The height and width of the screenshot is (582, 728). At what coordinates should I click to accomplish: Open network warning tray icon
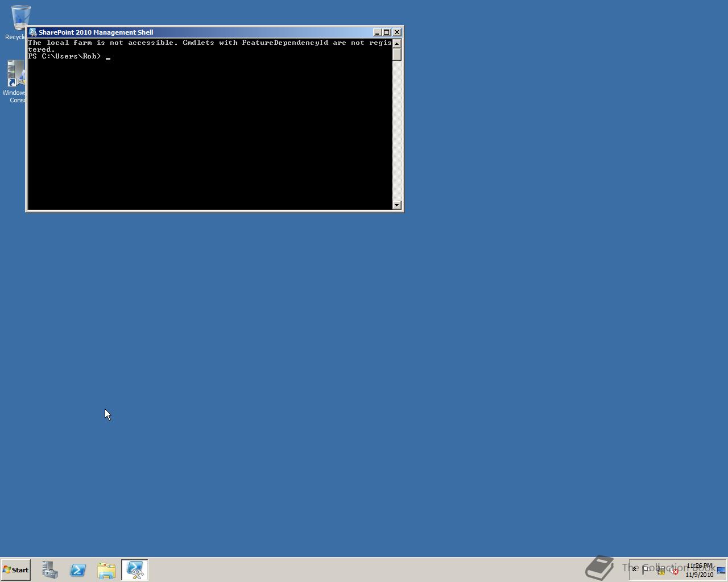point(660,570)
